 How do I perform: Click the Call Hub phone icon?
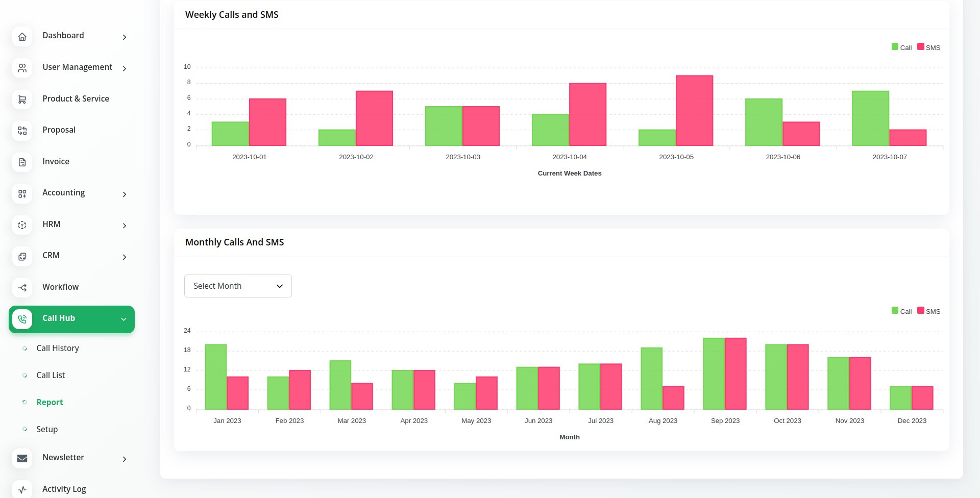[22, 319]
